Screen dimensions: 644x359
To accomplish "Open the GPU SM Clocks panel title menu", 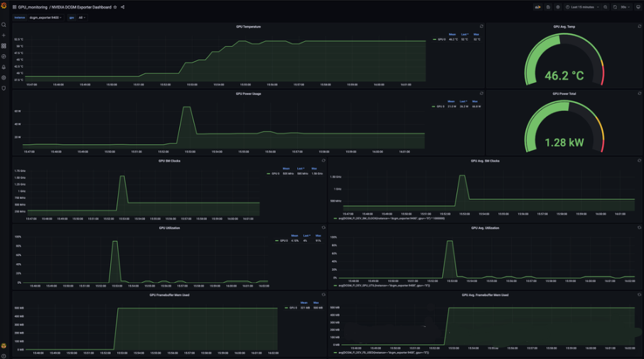I will point(169,161).
